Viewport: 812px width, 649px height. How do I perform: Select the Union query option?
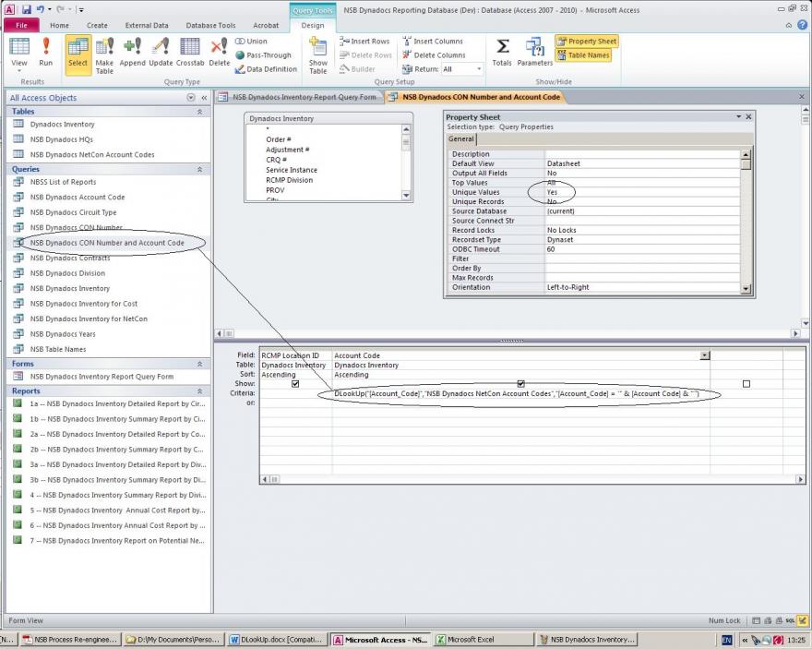coord(252,41)
